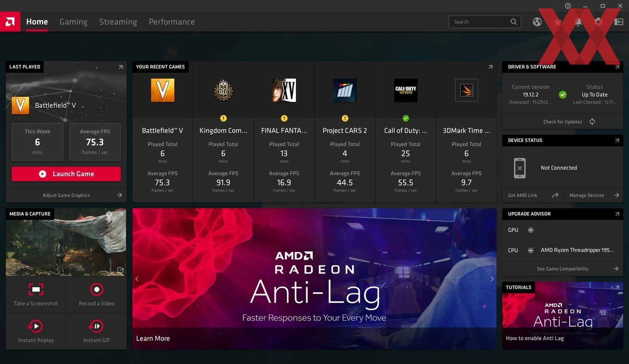Click Call of Duty green check badge
629x364 pixels.
(x=406, y=118)
